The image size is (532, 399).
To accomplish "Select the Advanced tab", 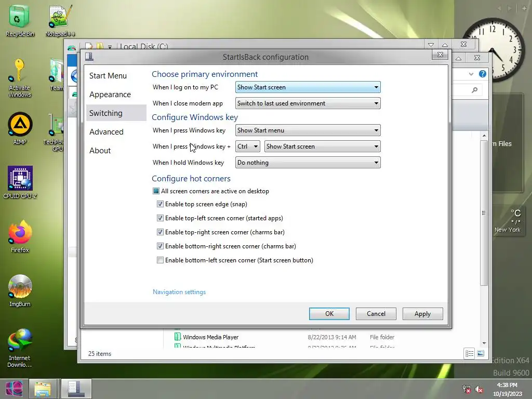I will [116, 131].
